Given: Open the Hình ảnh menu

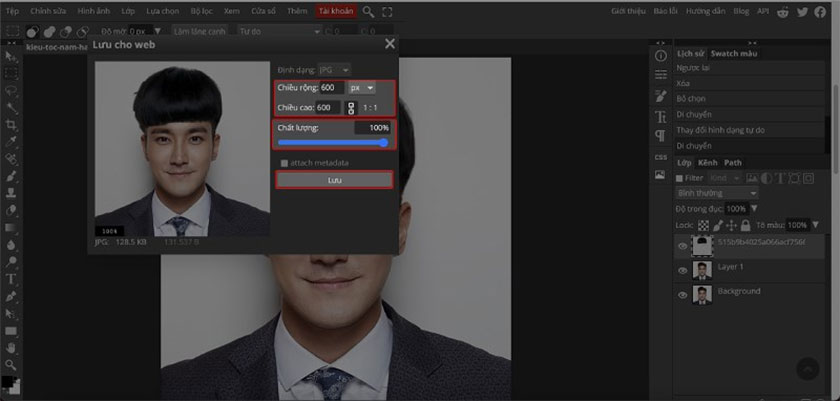Looking at the screenshot, I should pos(94,11).
